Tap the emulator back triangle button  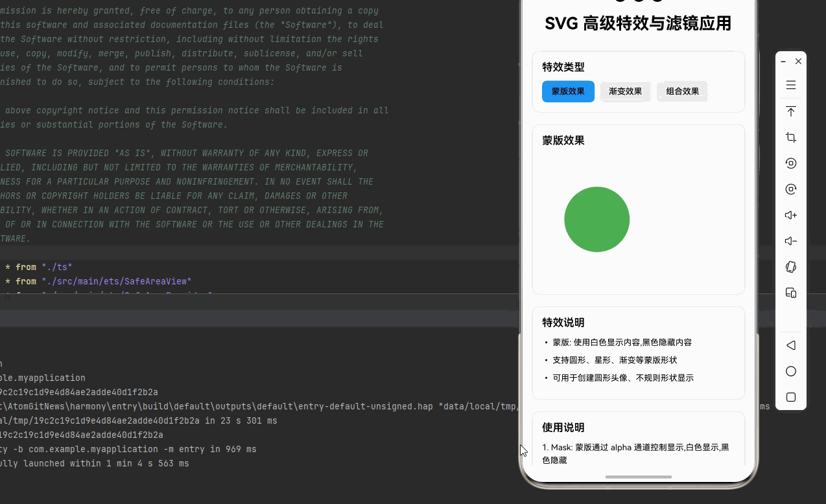[x=790, y=345]
